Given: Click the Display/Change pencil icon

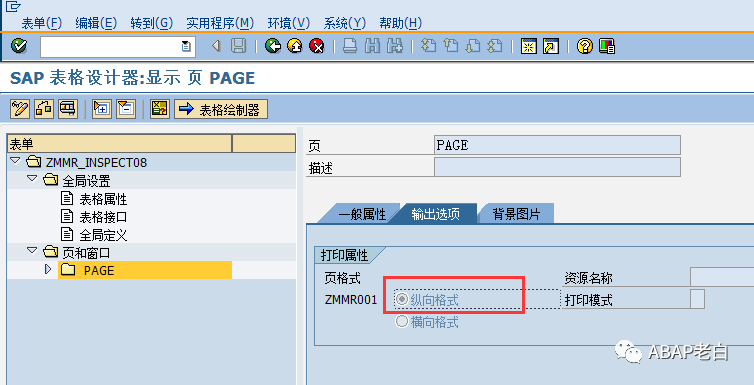Looking at the screenshot, I should coord(20,109).
